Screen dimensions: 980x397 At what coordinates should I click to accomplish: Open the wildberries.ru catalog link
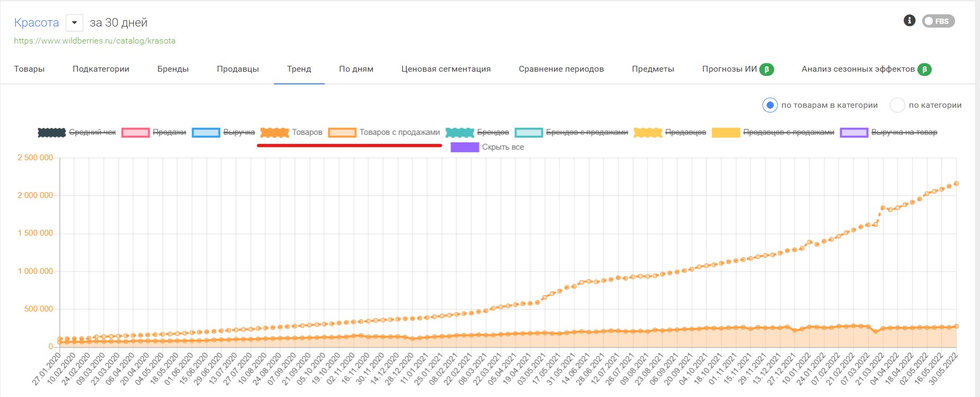click(x=94, y=41)
